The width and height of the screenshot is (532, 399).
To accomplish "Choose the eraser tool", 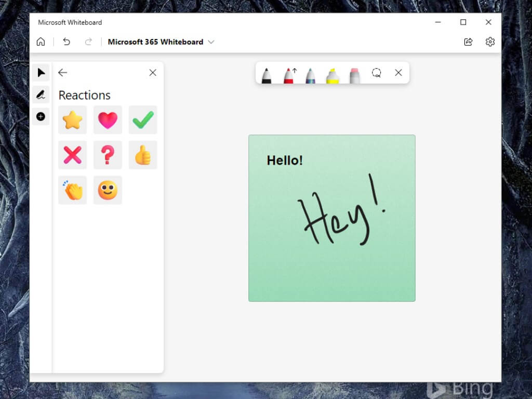I will pos(354,75).
